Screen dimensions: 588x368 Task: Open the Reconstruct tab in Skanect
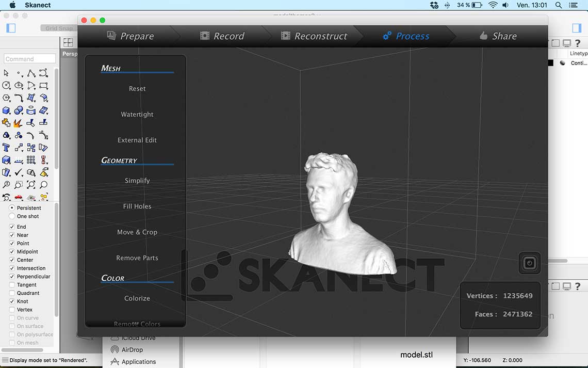click(x=314, y=36)
